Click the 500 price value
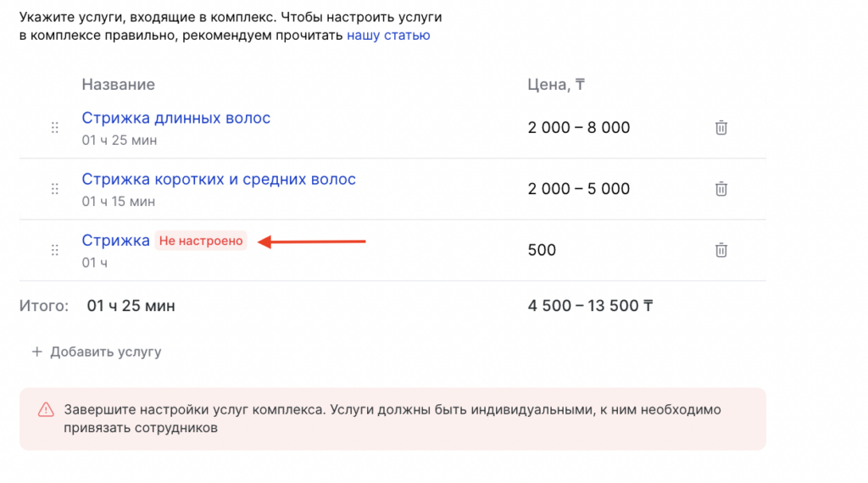The height and width of the screenshot is (483, 868). 542,250
